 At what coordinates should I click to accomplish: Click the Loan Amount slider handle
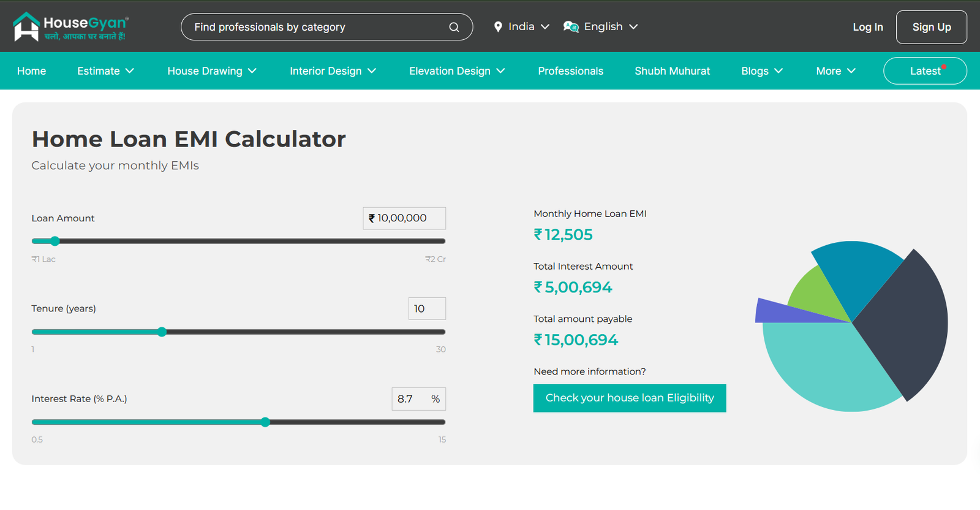point(55,241)
